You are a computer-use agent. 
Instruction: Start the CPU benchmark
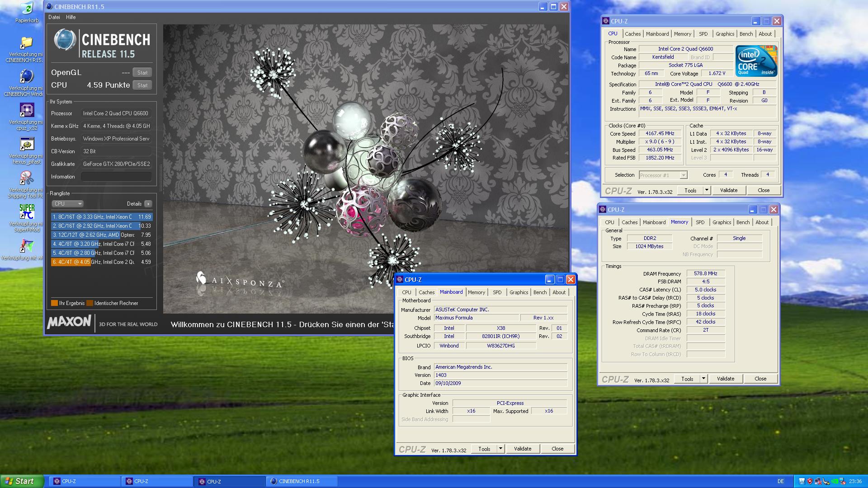pyautogui.click(x=142, y=85)
